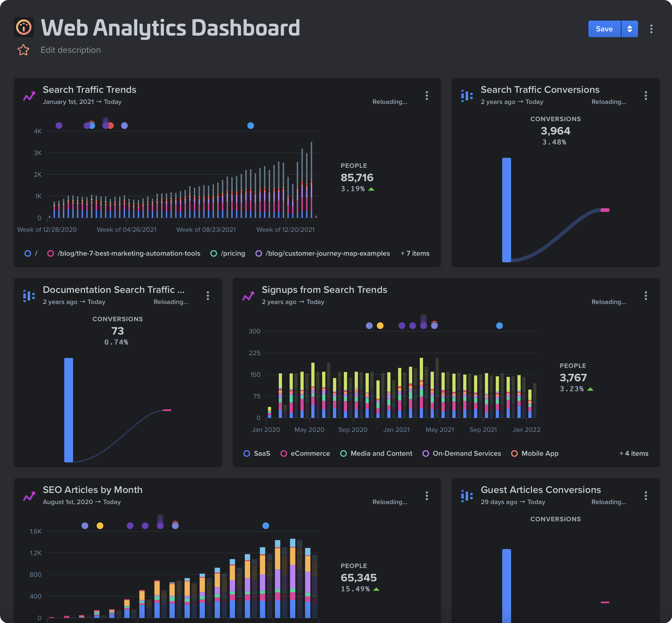Viewport: 672px width, 623px height.
Task: Expand '+ 7 items' in Search Traffic legend
Action: (x=415, y=253)
